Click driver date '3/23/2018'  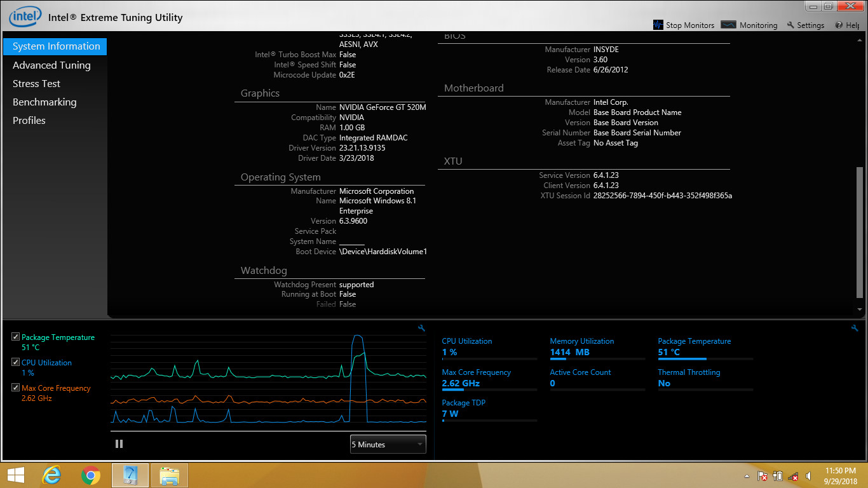pyautogui.click(x=356, y=158)
